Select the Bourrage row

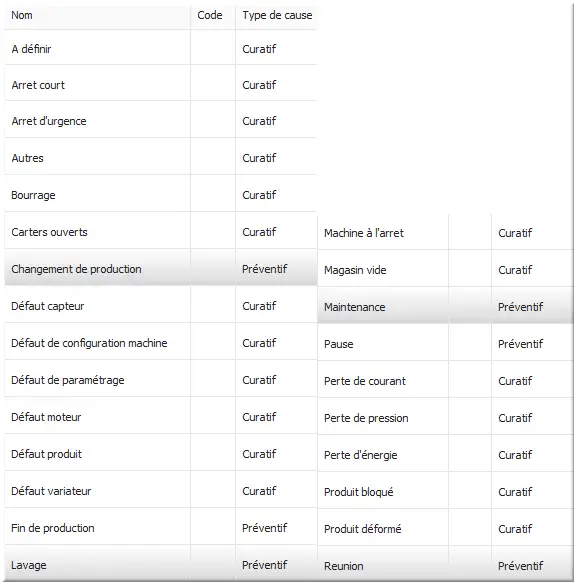point(160,195)
